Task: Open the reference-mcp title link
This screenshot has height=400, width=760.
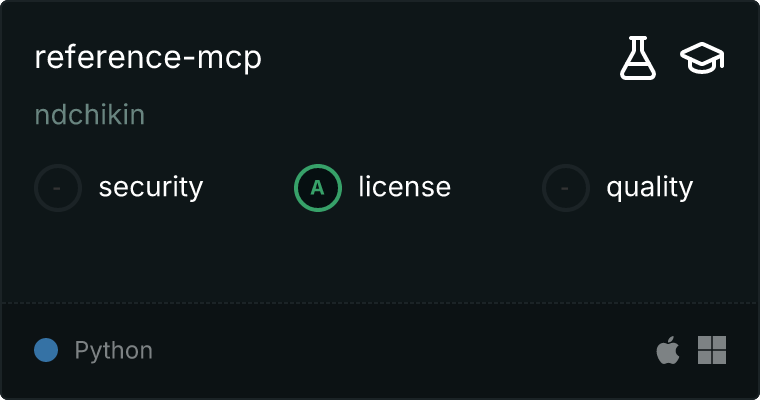Action: tap(148, 58)
